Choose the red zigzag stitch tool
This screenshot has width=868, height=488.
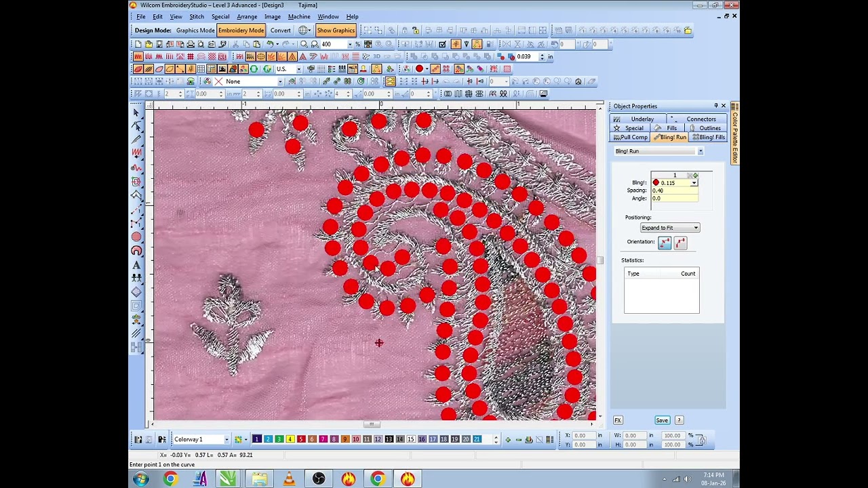[136, 154]
